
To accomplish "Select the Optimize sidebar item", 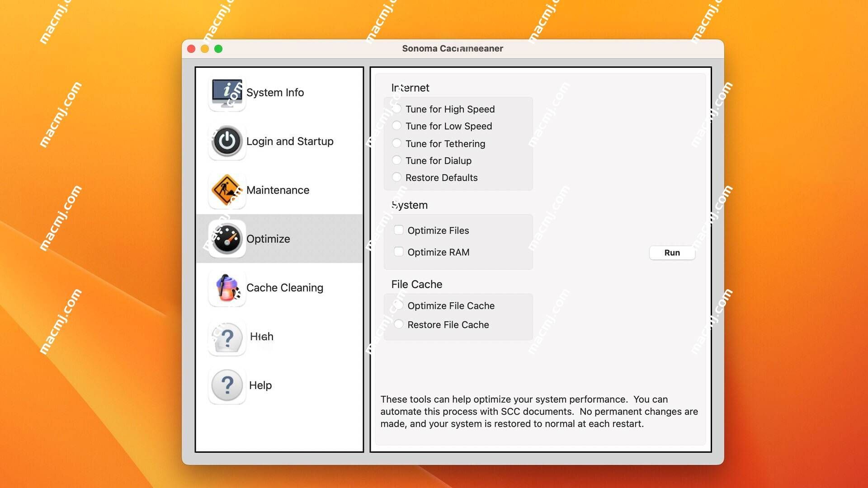I will 279,239.
